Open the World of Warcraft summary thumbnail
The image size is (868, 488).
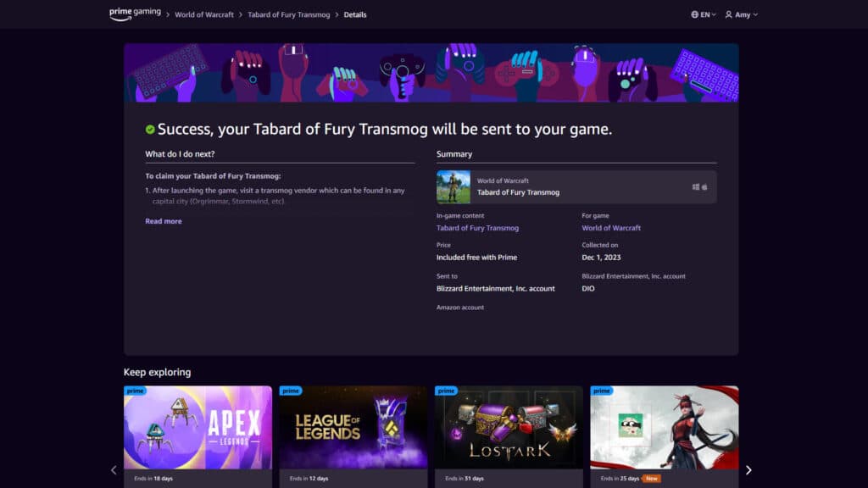tap(453, 186)
